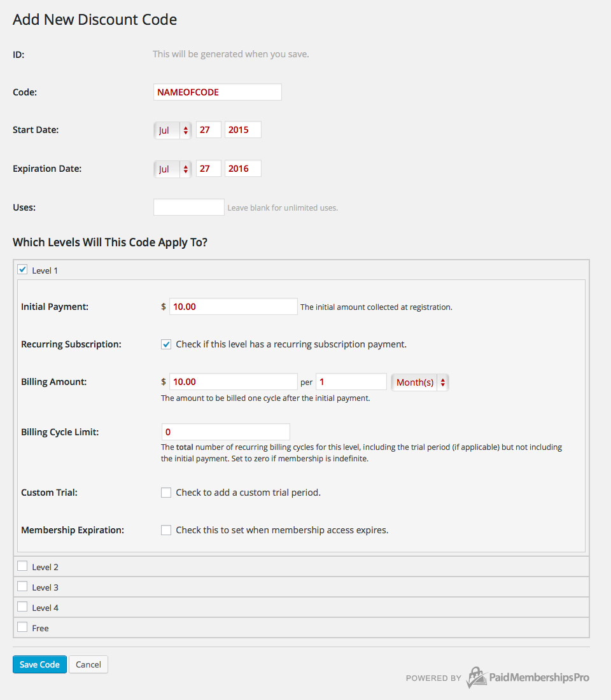Disable the Recurring Subscription checkbox
The image size is (611, 700).
coord(166,344)
